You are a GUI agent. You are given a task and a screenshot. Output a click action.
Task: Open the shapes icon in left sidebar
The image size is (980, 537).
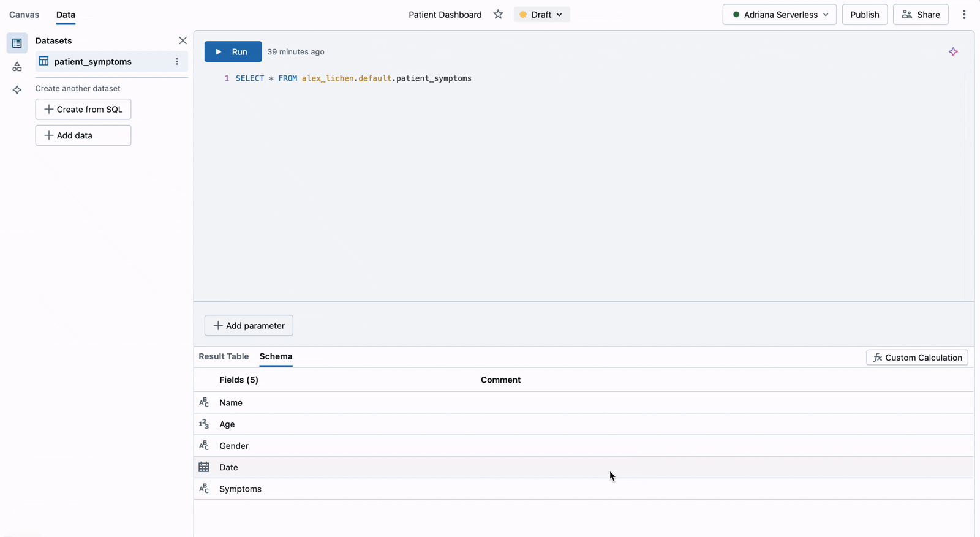coord(17,67)
